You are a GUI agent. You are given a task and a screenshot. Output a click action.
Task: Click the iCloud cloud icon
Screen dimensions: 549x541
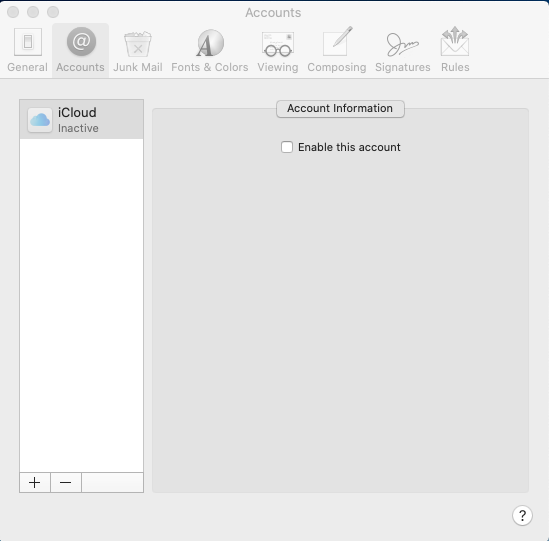pos(40,120)
